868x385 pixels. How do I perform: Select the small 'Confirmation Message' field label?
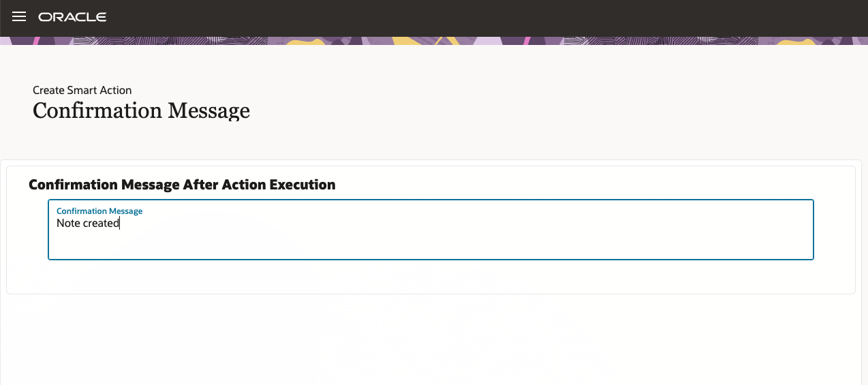(99, 211)
